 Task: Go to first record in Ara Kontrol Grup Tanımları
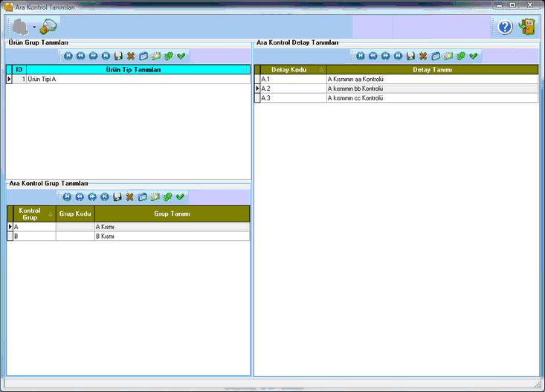click(x=67, y=197)
